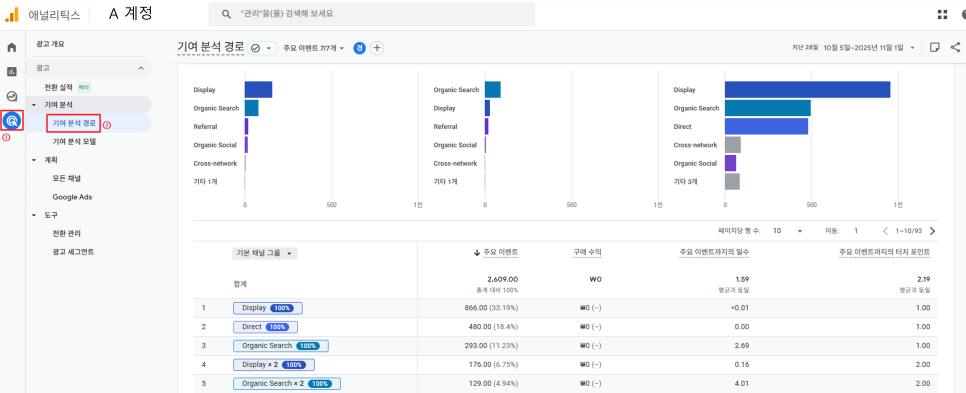The height and width of the screenshot is (393, 966).
Task: Select 기여 분석 모델 in sidebar
Action: coord(75,142)
